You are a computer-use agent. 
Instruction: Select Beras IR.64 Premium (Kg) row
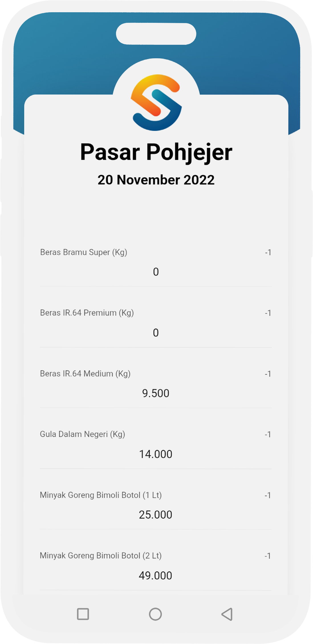[x=87, y=313]
